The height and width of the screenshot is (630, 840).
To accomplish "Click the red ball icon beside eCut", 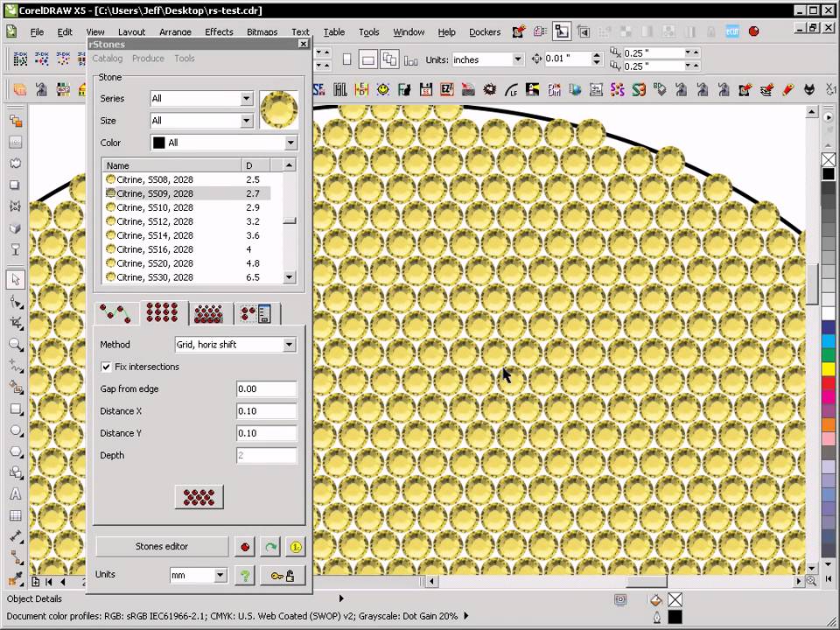I will click(753, 31).
